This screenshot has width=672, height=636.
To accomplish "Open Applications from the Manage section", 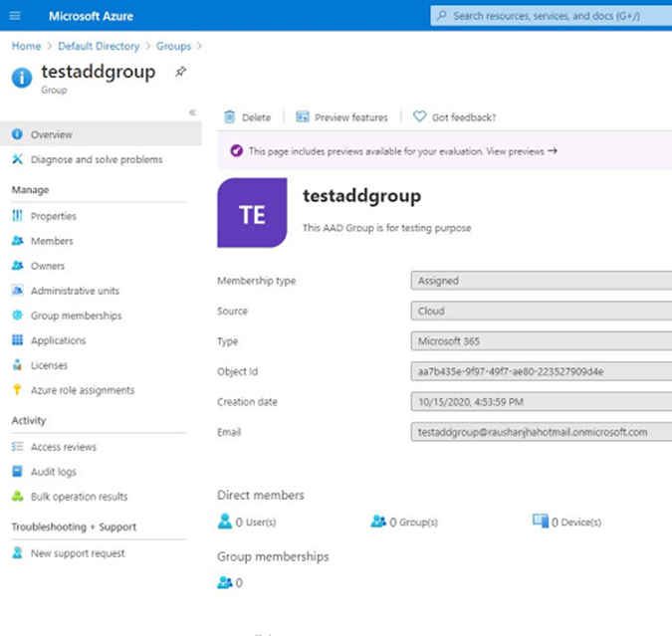I will pyautogui.click(x=59, y=340).
